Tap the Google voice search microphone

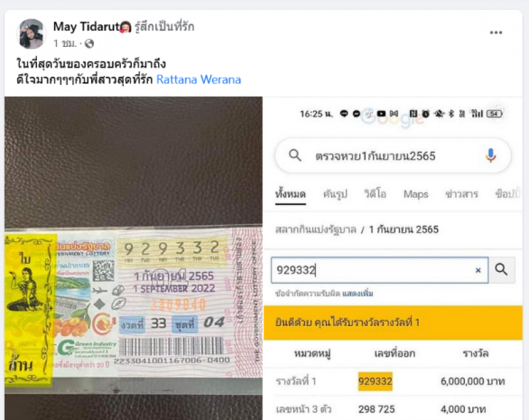[491, 155]
